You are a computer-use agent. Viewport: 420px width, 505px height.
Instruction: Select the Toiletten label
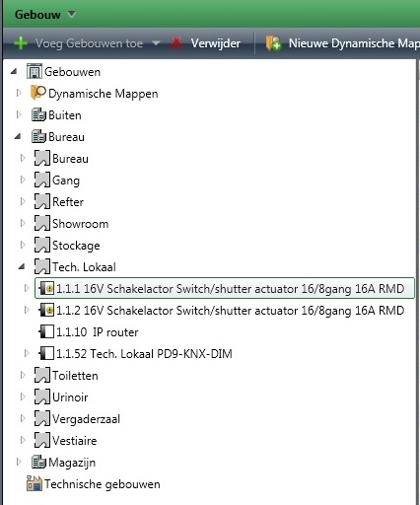point(75,376)
